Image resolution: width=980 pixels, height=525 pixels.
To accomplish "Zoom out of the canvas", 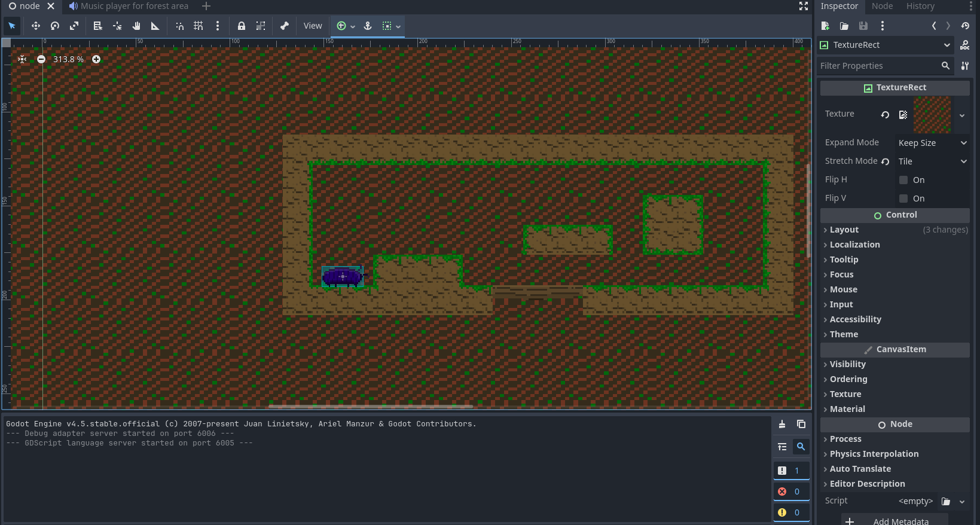I will tap(41, 59).
